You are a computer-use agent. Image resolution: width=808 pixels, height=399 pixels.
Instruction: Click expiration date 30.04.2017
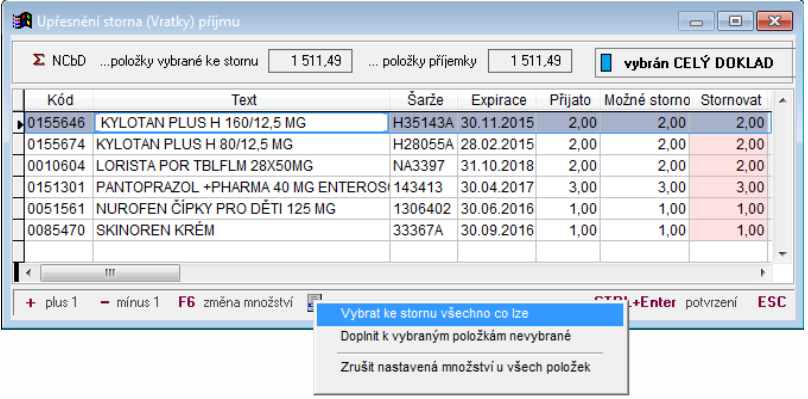click(497, 188)
